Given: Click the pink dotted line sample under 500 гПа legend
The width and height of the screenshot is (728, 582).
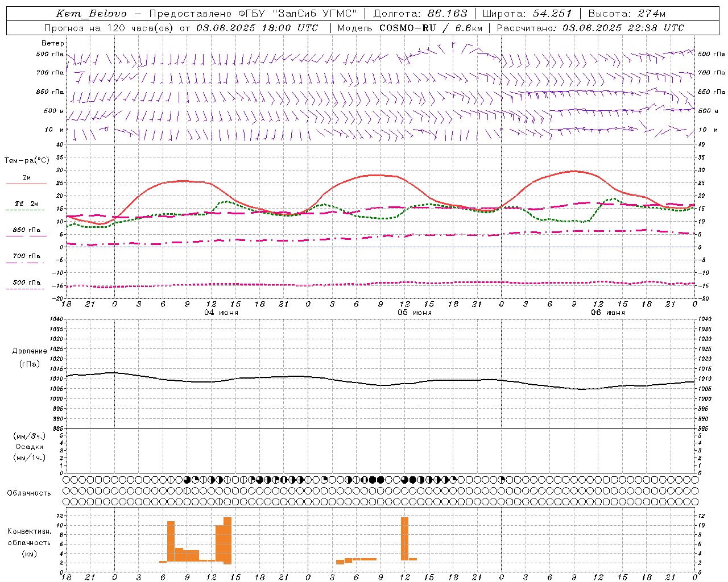Looking at the screenshot, I should point(26,289).
